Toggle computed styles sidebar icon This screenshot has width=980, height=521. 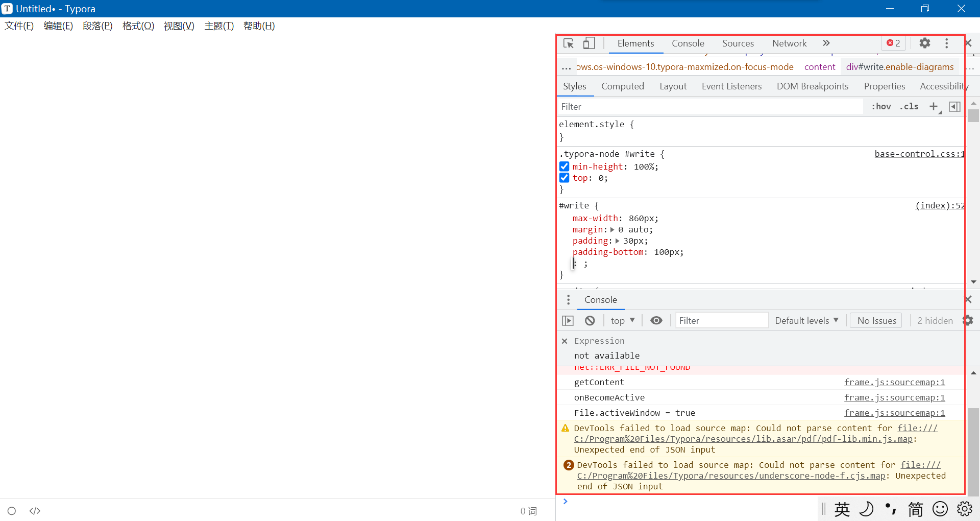[x=954, y=106]
